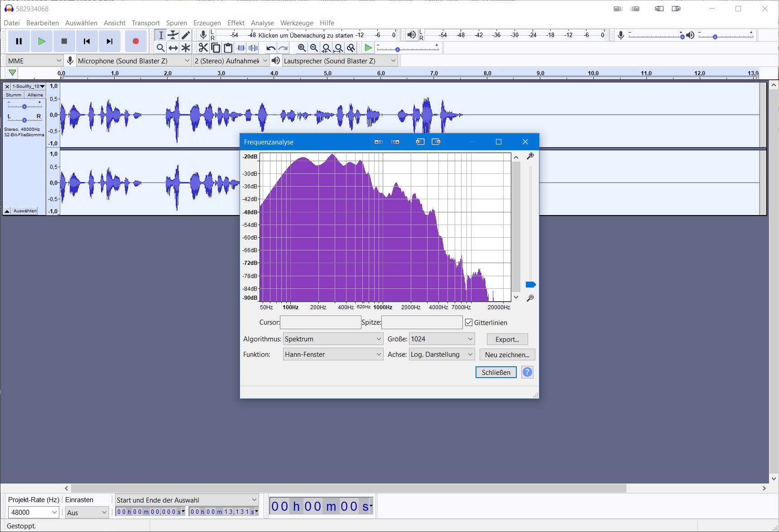Zoom out the spectrum with bottom magnifier

(x=530, y=298)
